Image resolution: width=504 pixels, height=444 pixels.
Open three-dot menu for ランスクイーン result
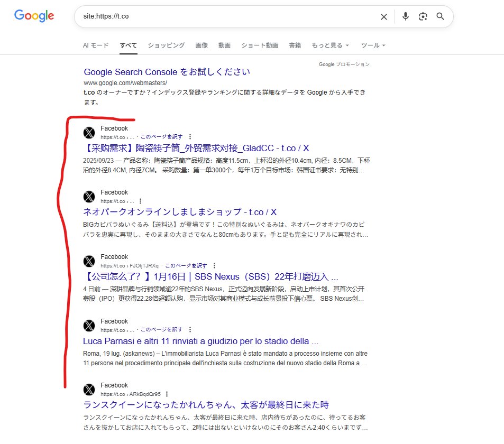pos(167,394)
